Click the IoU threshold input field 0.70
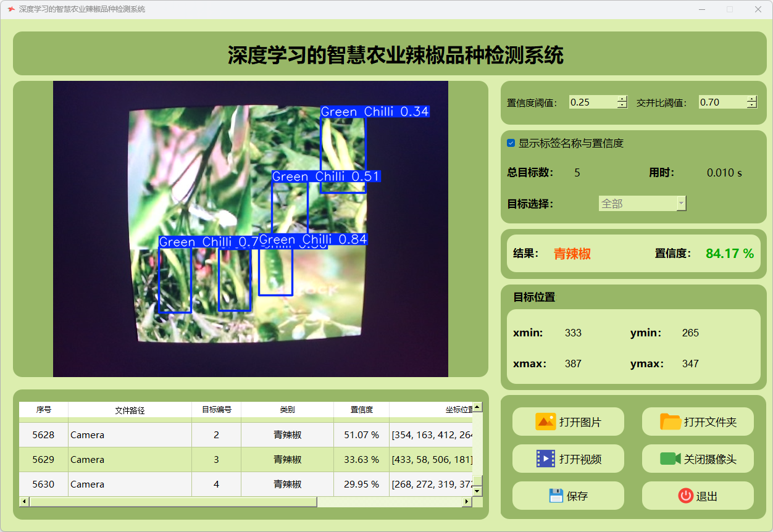The image size is (773, 532). 722,102
